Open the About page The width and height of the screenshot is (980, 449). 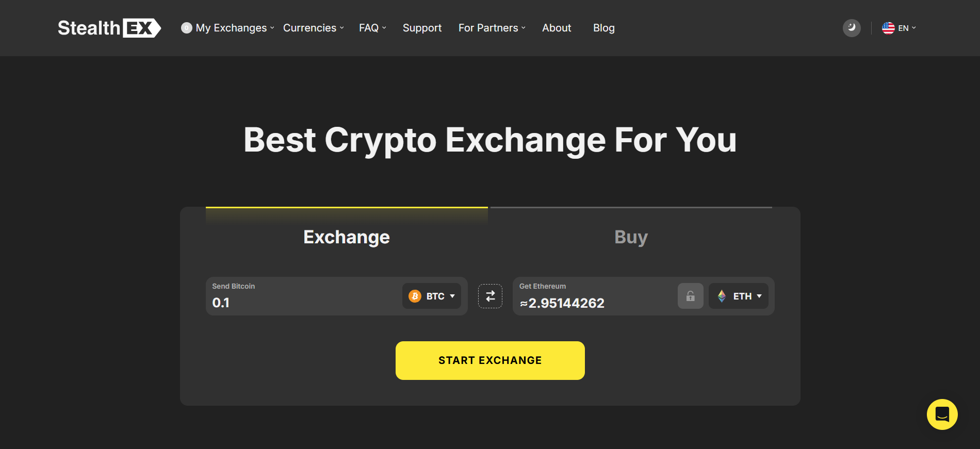click(x=557, y=28)
